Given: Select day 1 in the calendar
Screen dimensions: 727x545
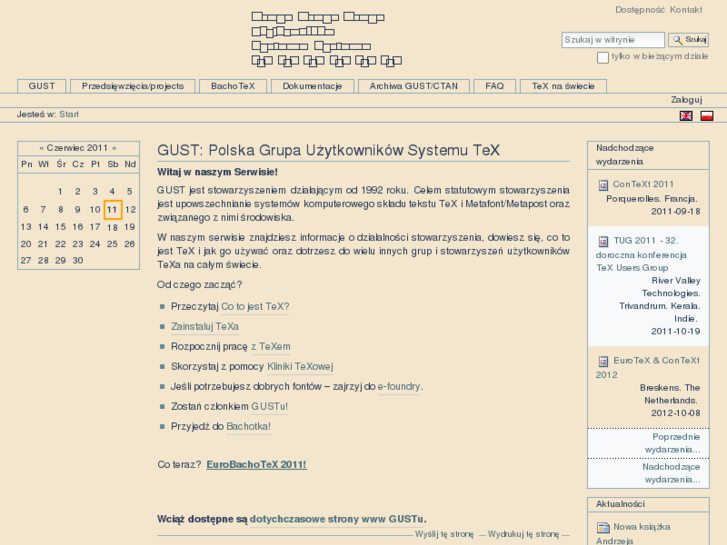Looking at the screenshot, I should click(x=60, y=192).
